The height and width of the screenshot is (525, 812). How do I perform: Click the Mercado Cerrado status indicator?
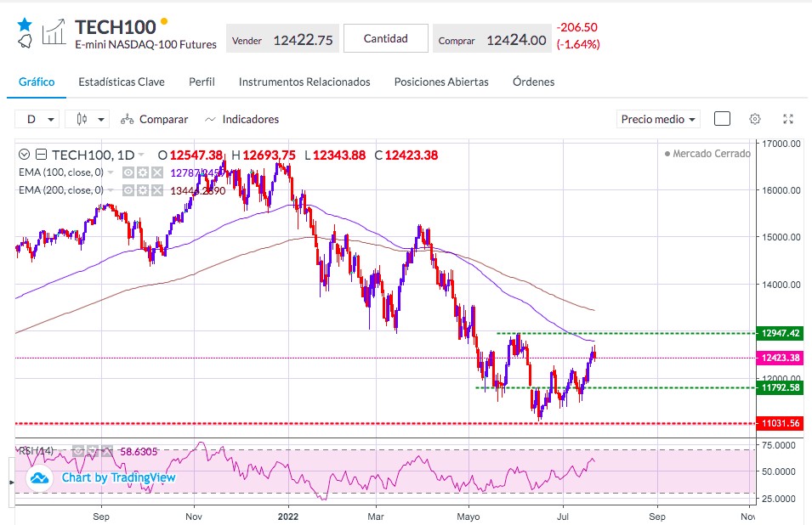[707, 154]
